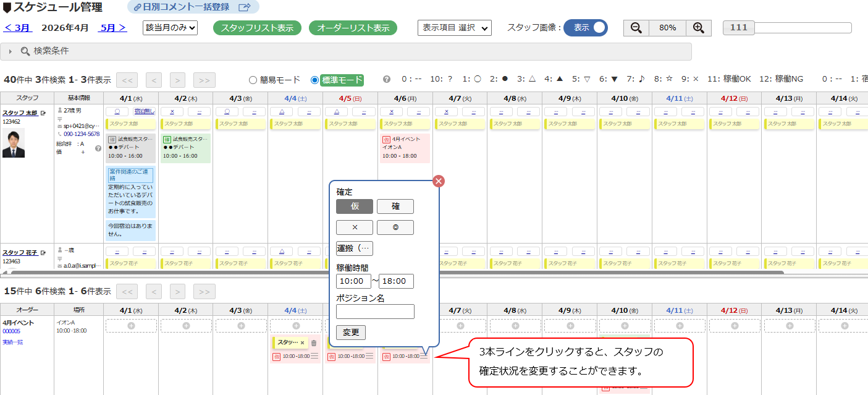Screen dimensions: 868x395
Task: Change スタッフ 花子 4/4 △ status
Action: tap(282, 252)
